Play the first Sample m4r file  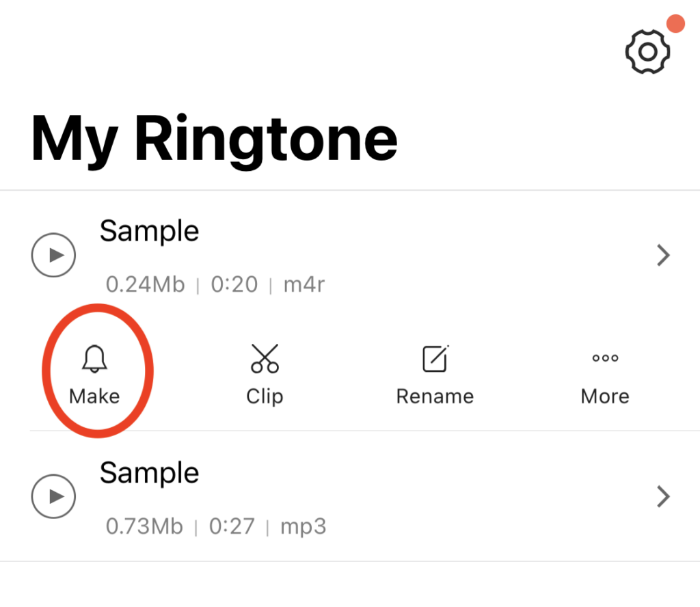(x=53, y=255)
